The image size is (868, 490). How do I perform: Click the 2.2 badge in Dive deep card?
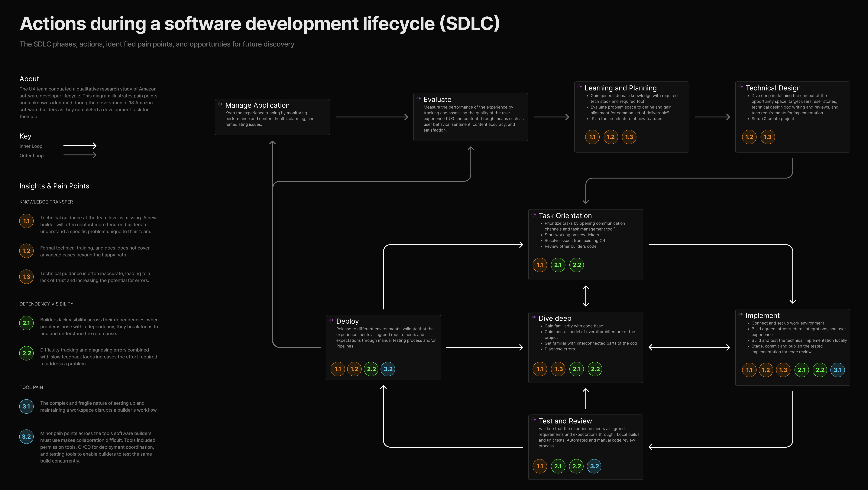595,369
